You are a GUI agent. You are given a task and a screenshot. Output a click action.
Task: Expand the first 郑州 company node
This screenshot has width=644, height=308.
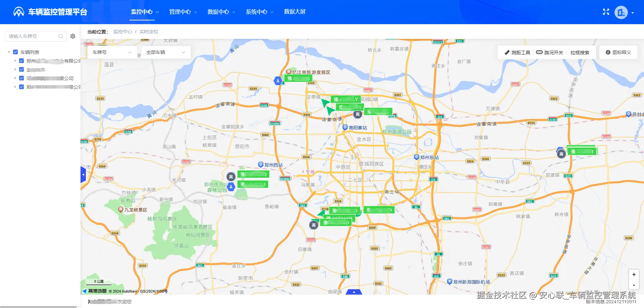[x=15, y=61]
